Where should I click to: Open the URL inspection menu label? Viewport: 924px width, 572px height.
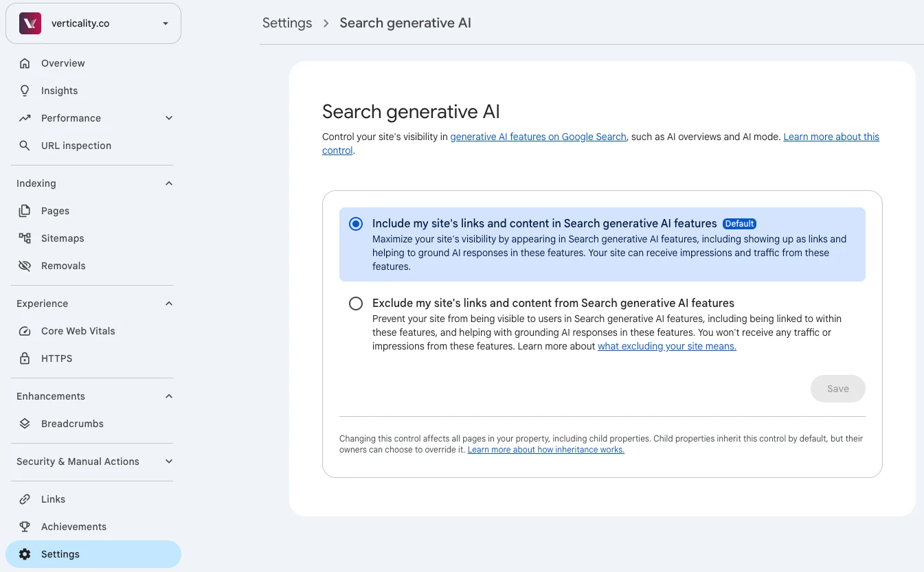pyautogui.click(x=76, y=146)
